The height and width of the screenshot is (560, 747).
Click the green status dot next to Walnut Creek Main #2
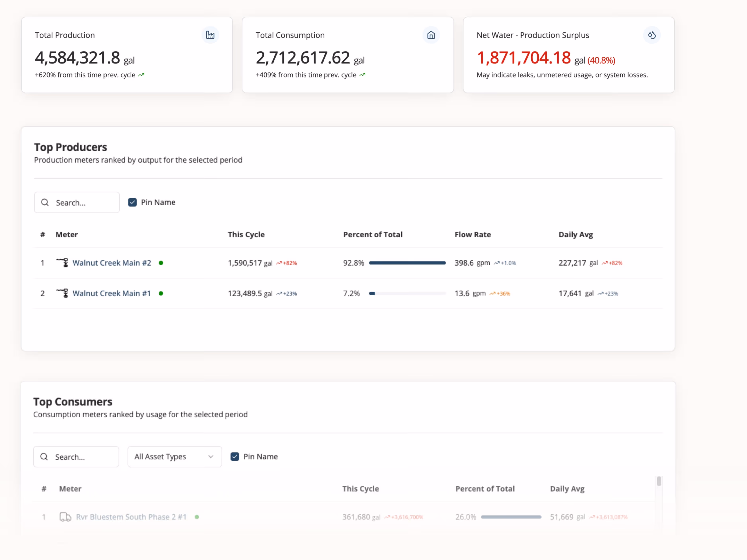pyautogui.click(x=161, y=263)
